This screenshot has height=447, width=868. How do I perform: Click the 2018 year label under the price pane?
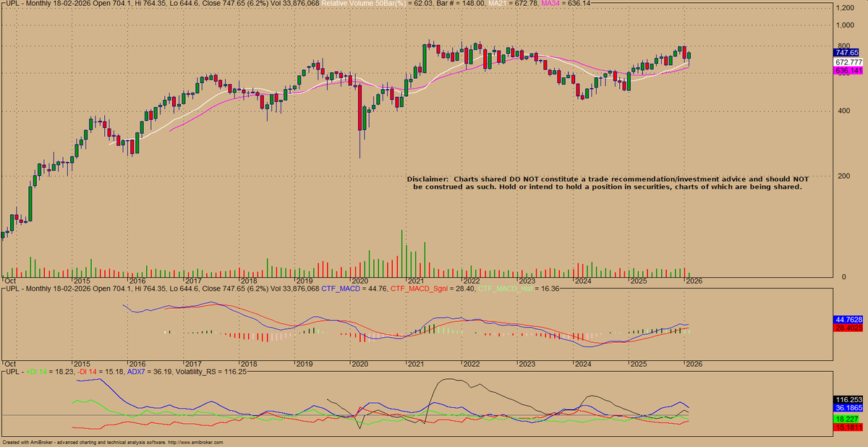click(x=249, y=281)
